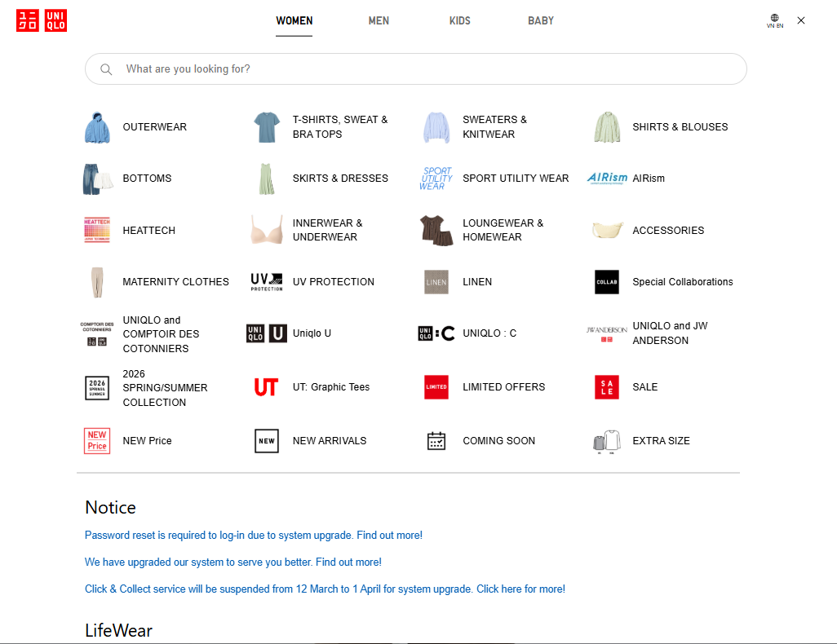Open the VN EN language selector
This screenshot has height=644, width=837.
pyautogui.click(x=774, y=20)
